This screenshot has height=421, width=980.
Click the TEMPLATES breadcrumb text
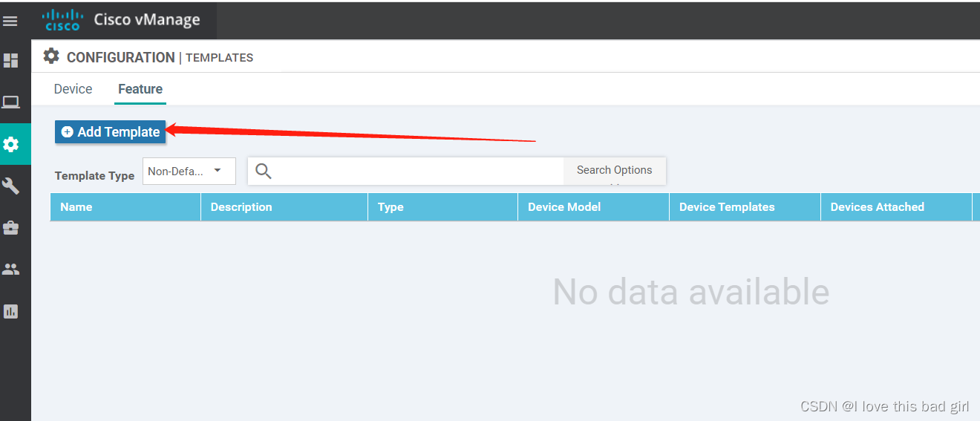(219, 57)
